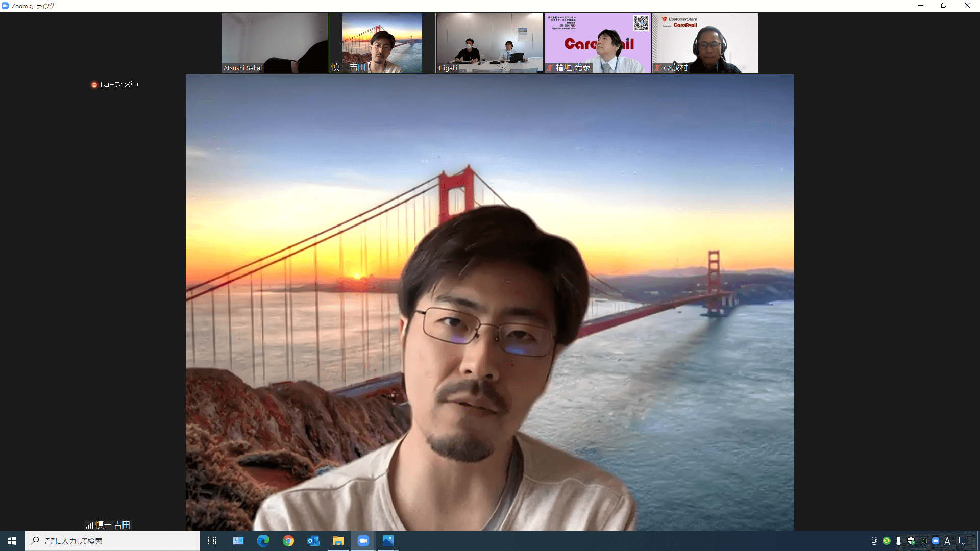The image size is (980, 551).
Task: Click the Zoom taskbar button
Action: coord(363,541)
